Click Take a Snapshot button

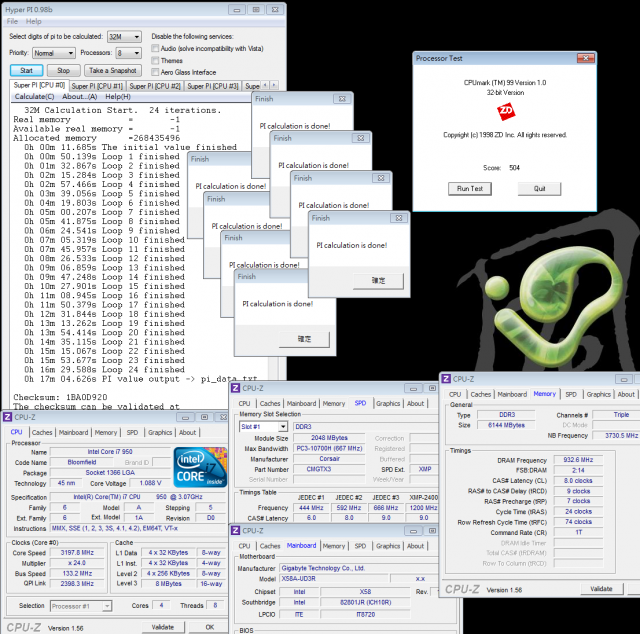click(113, 70)
